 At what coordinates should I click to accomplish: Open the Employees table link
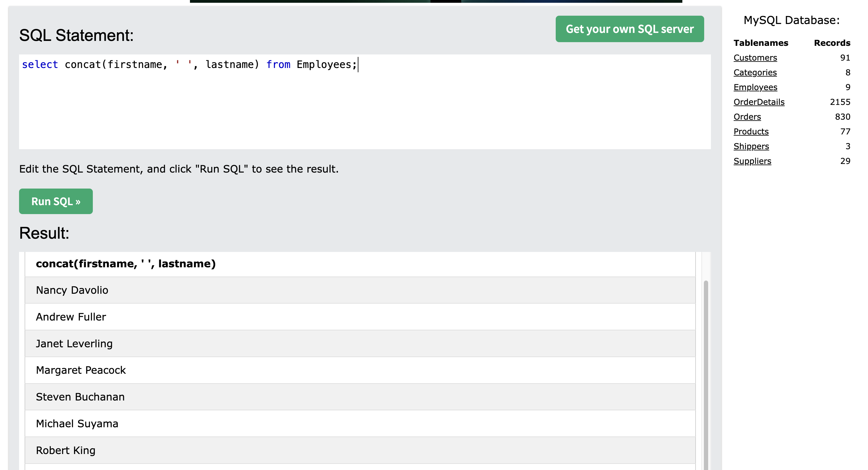756,87
